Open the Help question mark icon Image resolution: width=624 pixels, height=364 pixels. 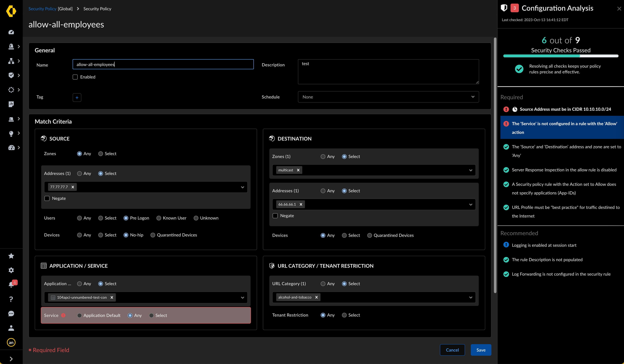(x=11, y=299)
